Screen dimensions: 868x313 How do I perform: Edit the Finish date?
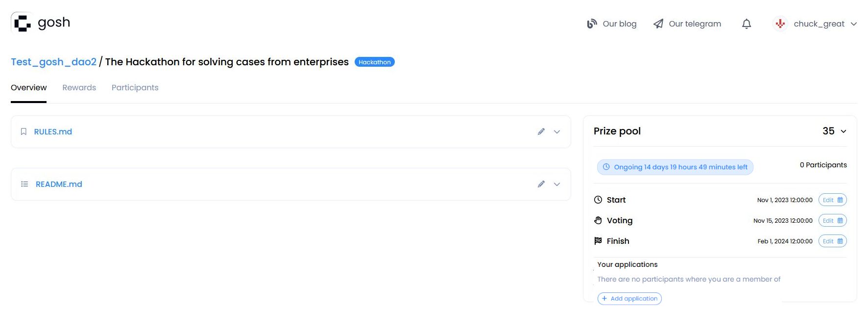pyautogui.click(x=832, y=241)
